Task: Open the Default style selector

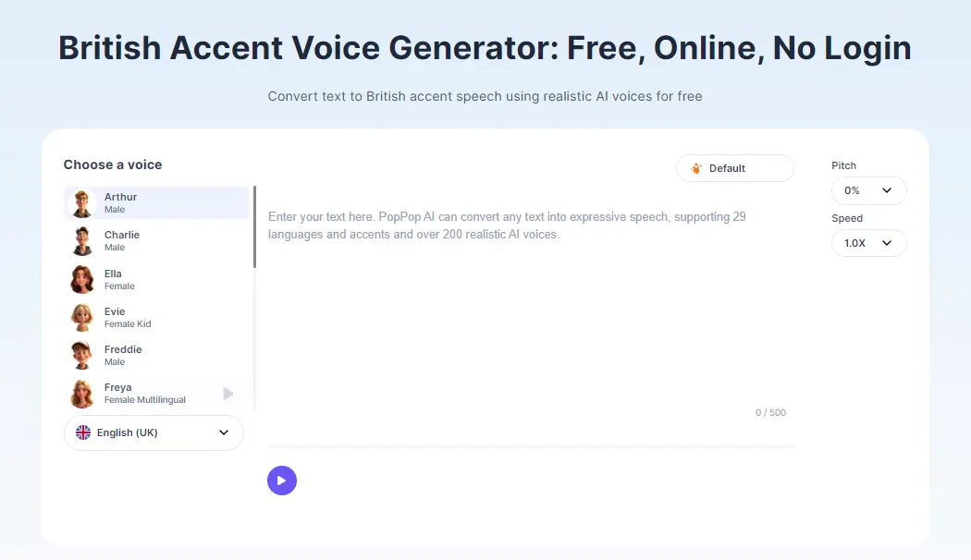Action: tap(734, 168)
